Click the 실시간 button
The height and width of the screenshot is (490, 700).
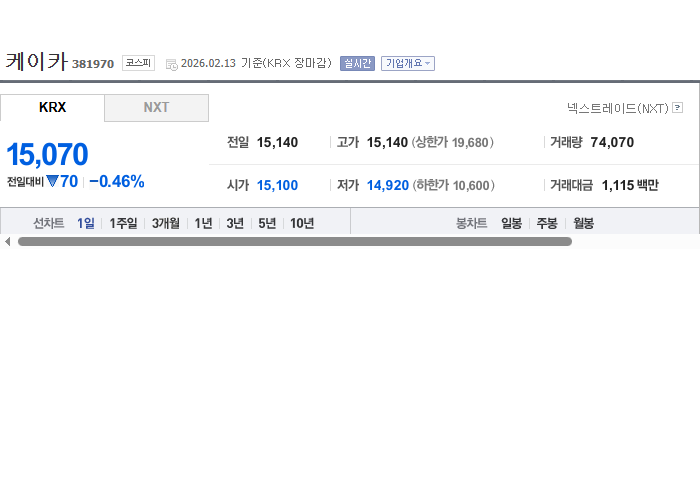(x=357, y=63)
